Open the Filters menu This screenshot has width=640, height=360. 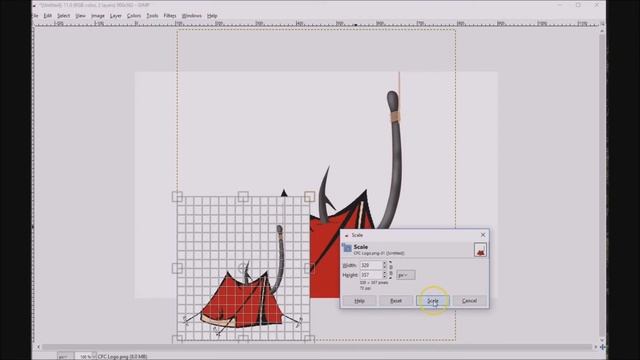(x=170, y=16)
